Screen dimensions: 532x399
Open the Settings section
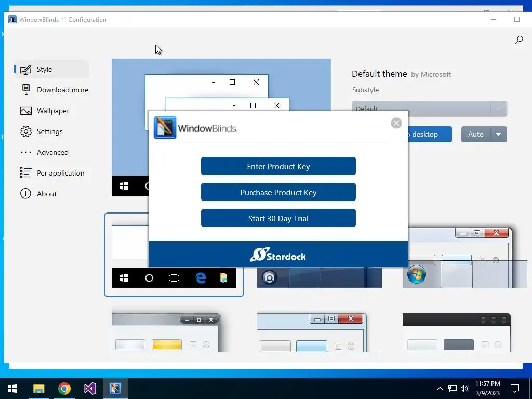(51, 131)
